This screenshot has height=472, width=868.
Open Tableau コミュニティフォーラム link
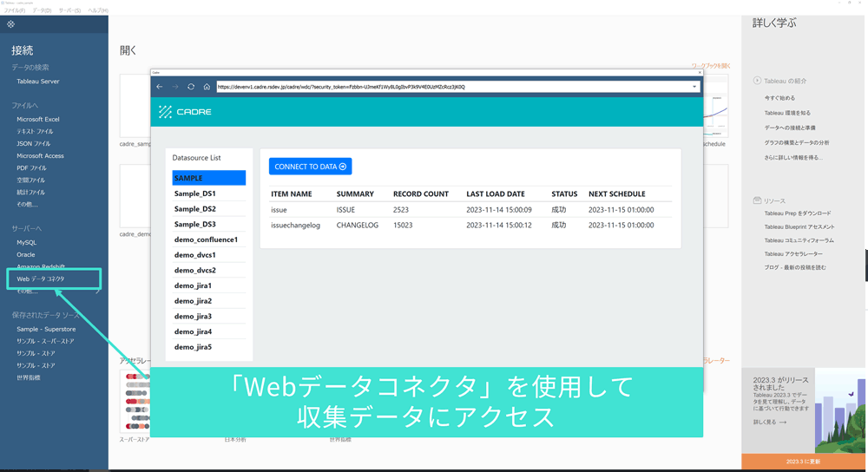799,240
